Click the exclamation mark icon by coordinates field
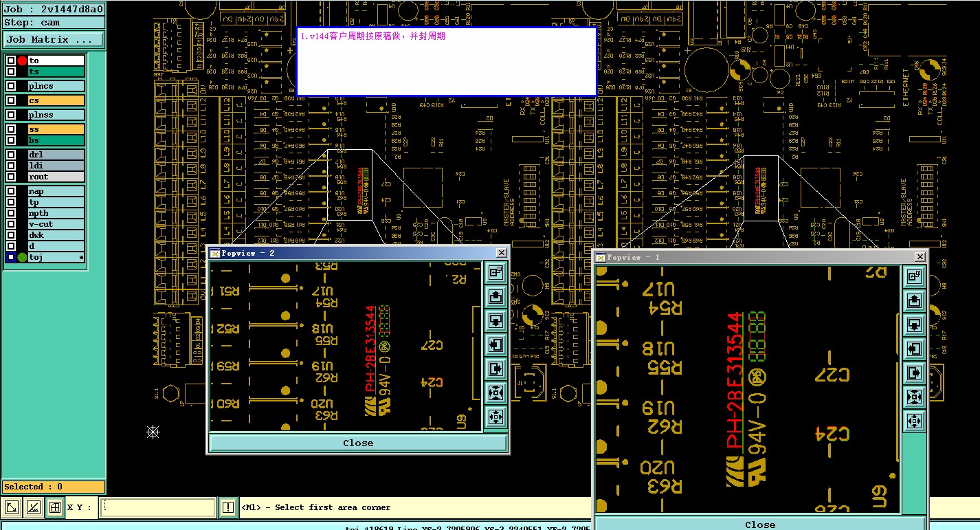Image resolution: width=980 pixels, height=530 pixels. (x=229, y=508)
